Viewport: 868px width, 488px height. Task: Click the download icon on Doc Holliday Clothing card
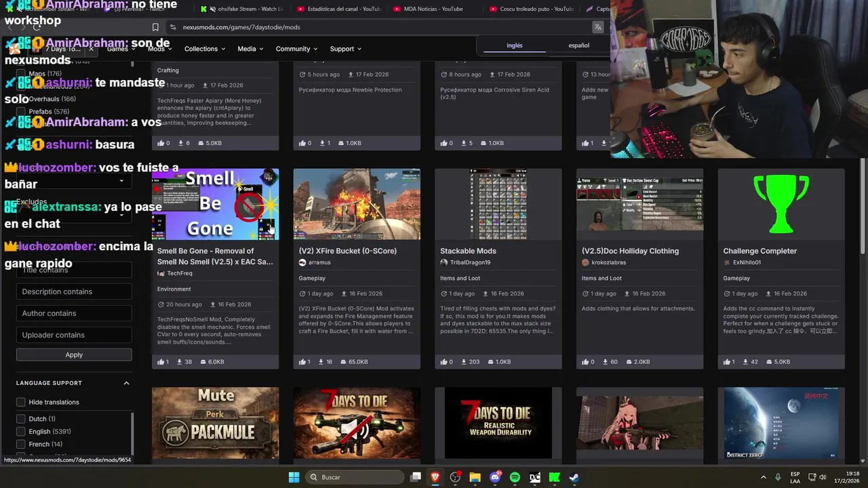point(604,362)
